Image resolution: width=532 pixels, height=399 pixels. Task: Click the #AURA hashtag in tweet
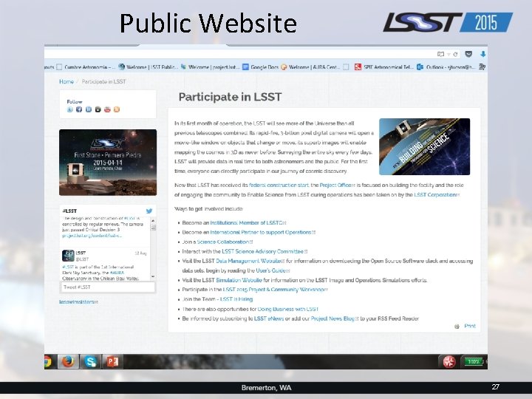coord(117,273)
